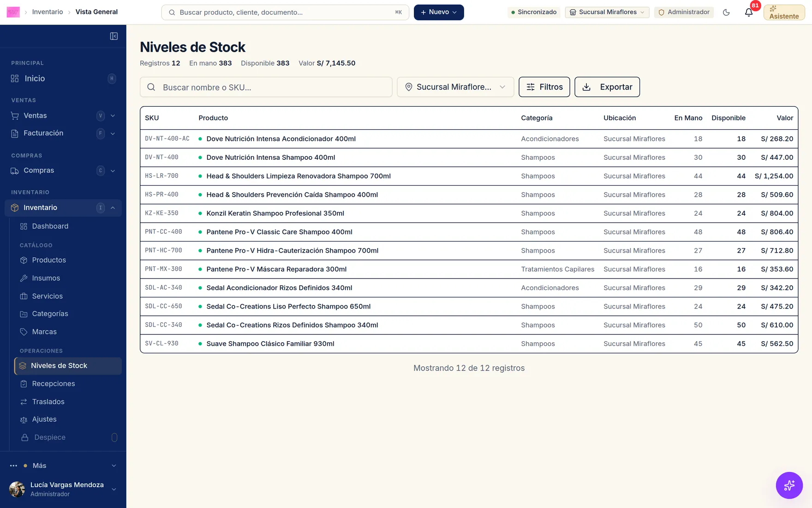Viewport: 812px width, 508px height.
Task: Open the Asistente panel
Action: click(x=784, y=12)
